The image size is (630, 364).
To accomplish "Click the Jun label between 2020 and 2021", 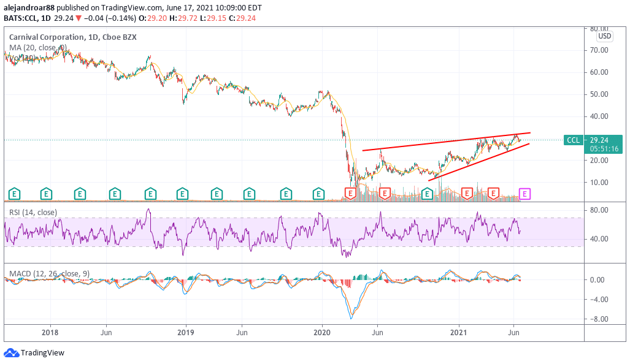I will pyautogui.click(x=377, y=333).
